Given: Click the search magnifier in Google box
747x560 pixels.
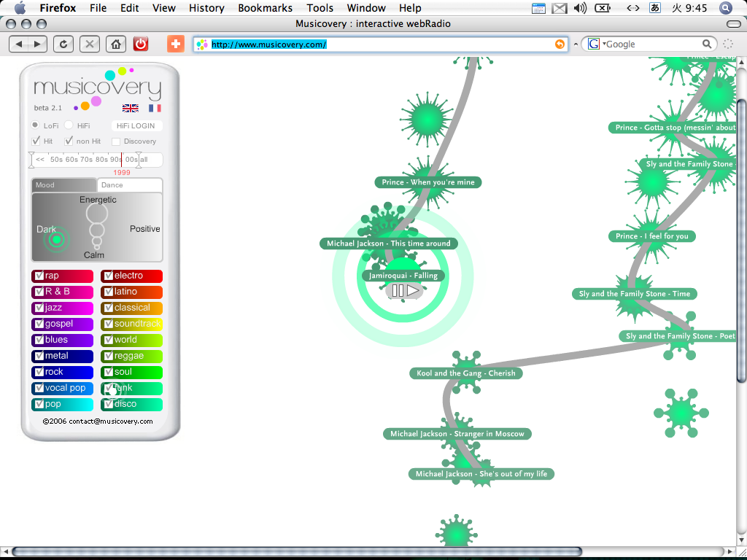Looking at the screenshot, I should [707, 44].
